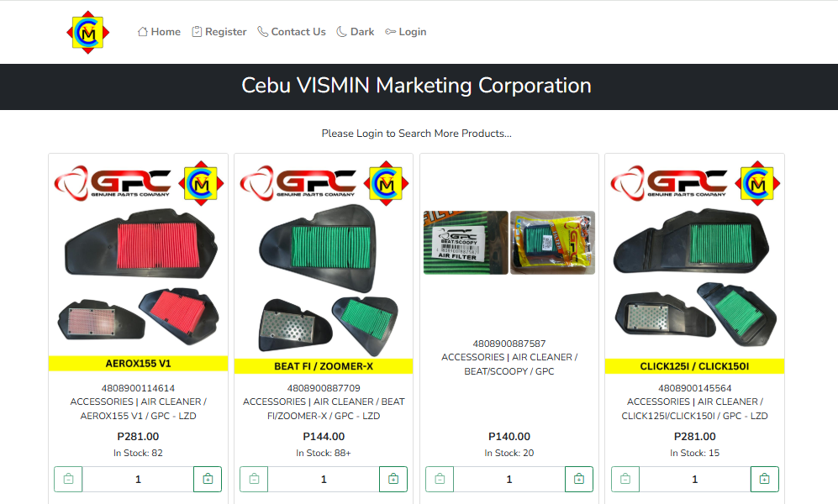The height and width of the screenshot is (504, 838).
Task: Increase quantity for CLICK125I / CLICK150I
Action: [x=765, y=479]
